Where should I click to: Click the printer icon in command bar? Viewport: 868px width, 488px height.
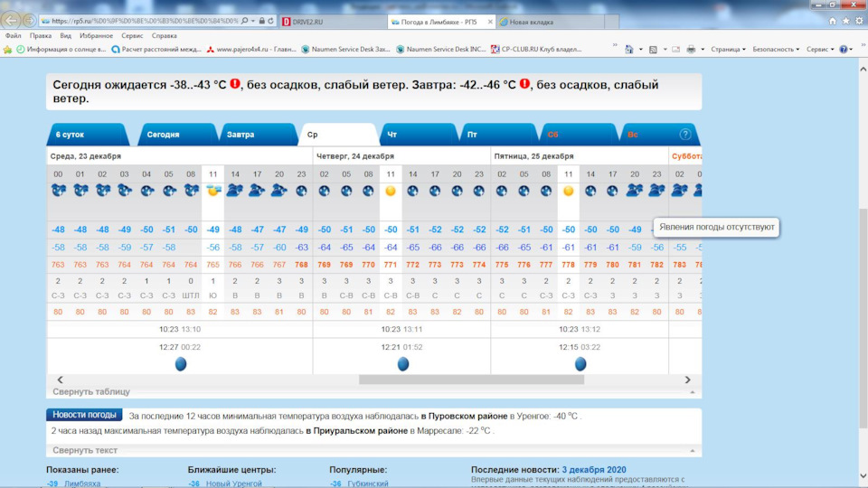tap(691, 50)
